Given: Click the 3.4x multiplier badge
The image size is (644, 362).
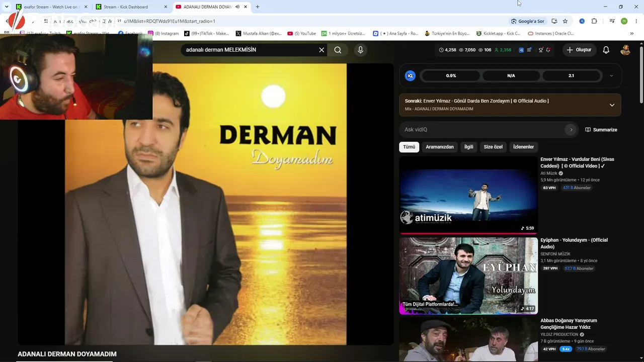Looking at the screenshot, I should pyautogui.click(x=566, y=349).
